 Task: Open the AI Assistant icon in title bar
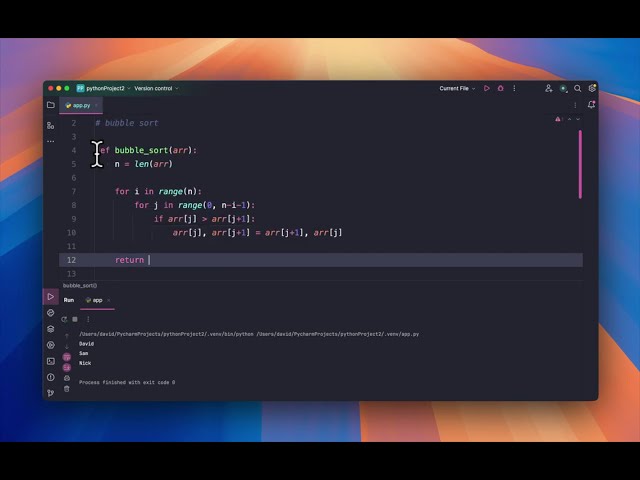point(563,88)
